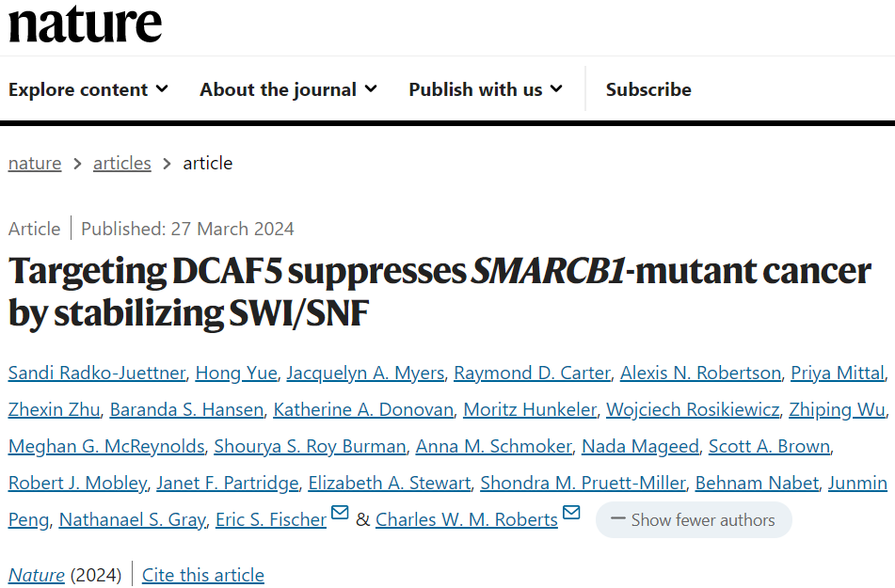
Task: Click the Nature logo at top
Action: [85, 24]
